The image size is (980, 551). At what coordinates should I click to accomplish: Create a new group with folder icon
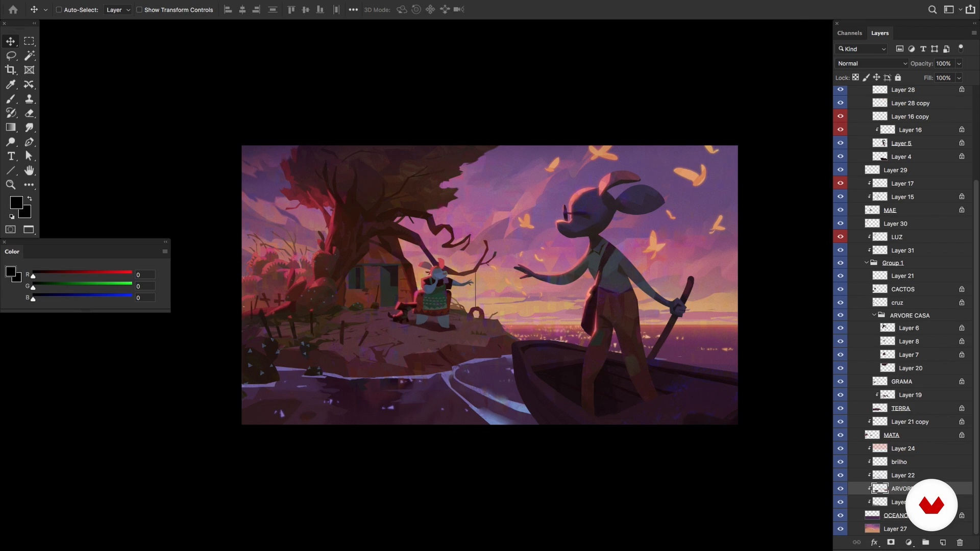coord(925,542)
